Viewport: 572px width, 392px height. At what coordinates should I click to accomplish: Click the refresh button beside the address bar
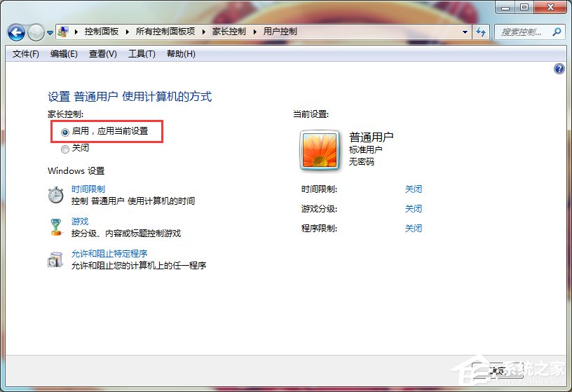[481, 32]
